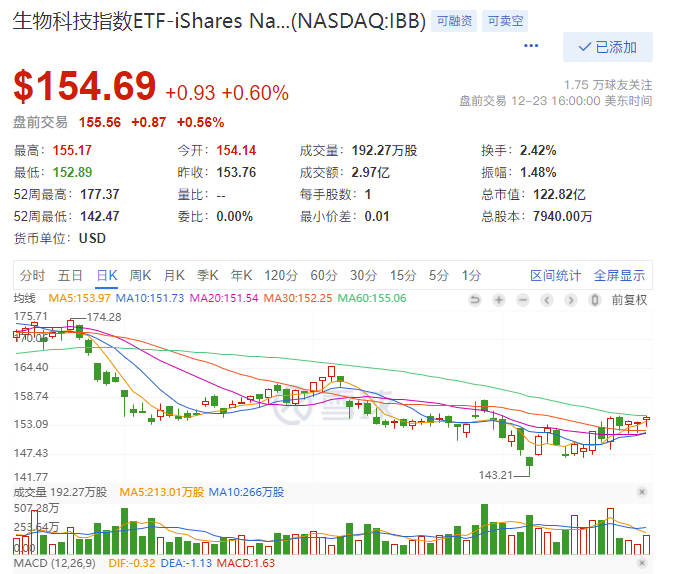The height and width of the screenshot is (574, 673).
Task: Zoom in chart with plus icon
Action: (499, 300)
